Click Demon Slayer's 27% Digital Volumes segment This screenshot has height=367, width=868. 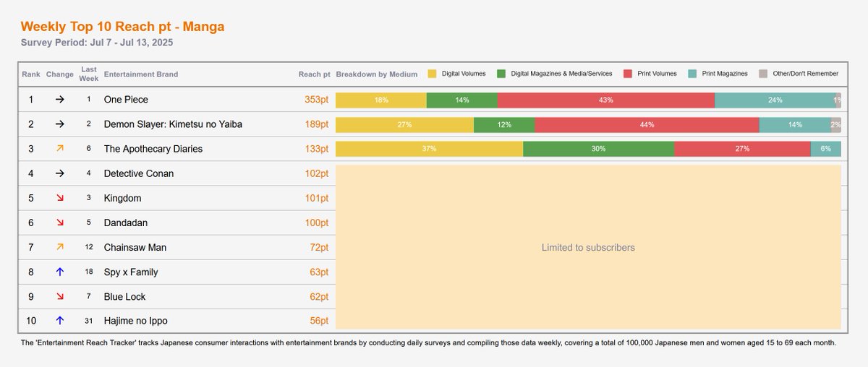(x=404, y=124)
